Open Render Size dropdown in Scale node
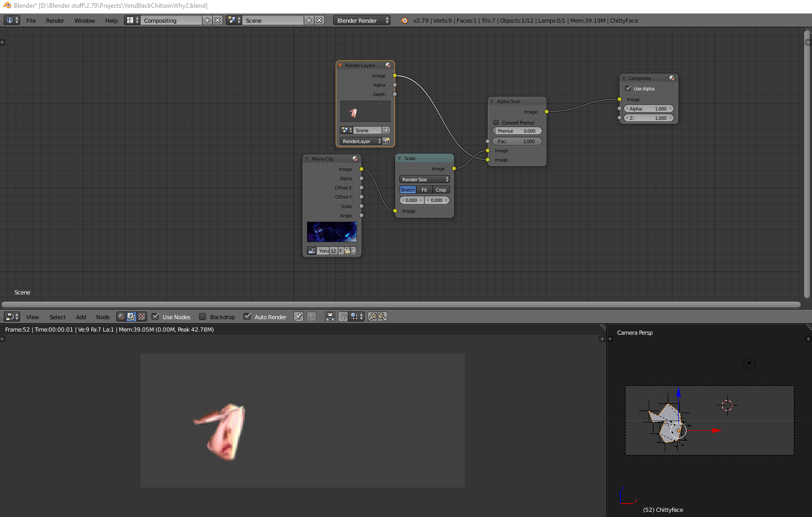 point(425,180)
